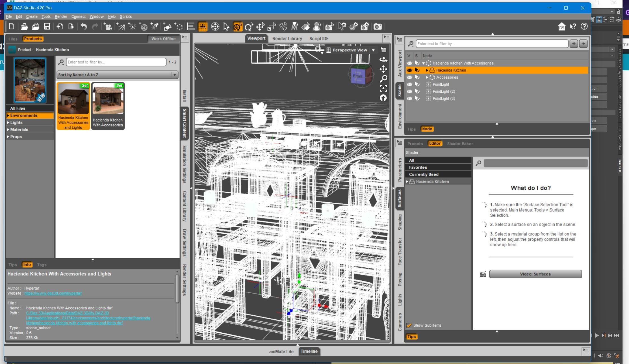Image resolution: width=629 pixels, height=364 pixels.
Task: Select the Translate move tool icon
Action: point(260,27)
